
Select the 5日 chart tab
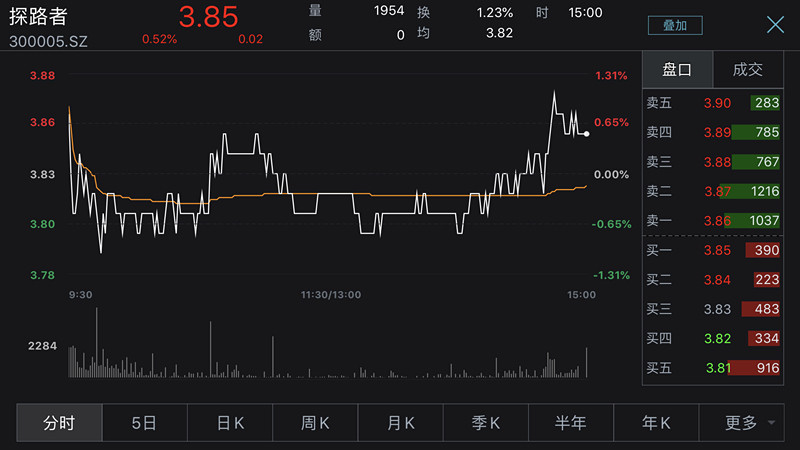pos(144,422)
